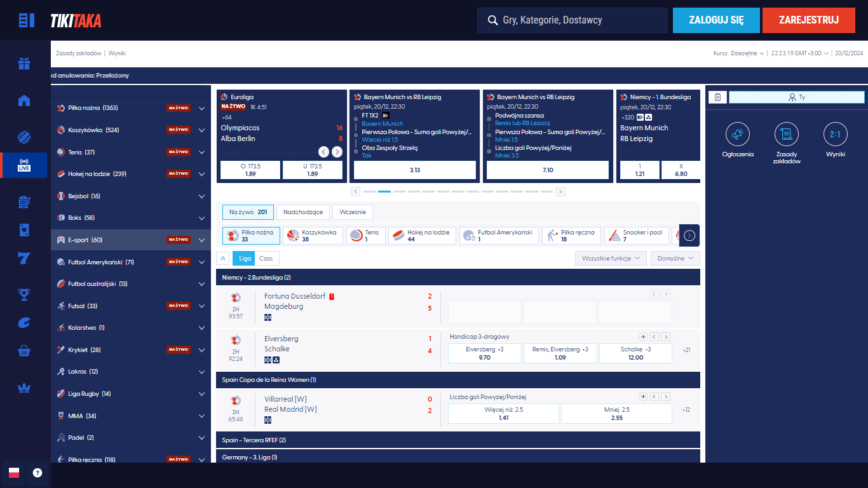The height and width of the screenshot is (488, 868).
Task: Bet on Elversberg +3 at 9.70
Action: click(x=485, y=353)
